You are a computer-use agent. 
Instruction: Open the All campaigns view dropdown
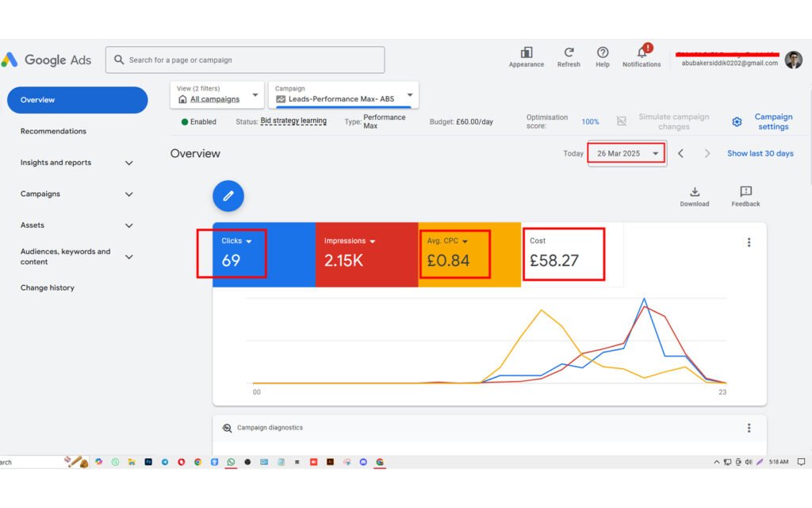pos(217,95)
